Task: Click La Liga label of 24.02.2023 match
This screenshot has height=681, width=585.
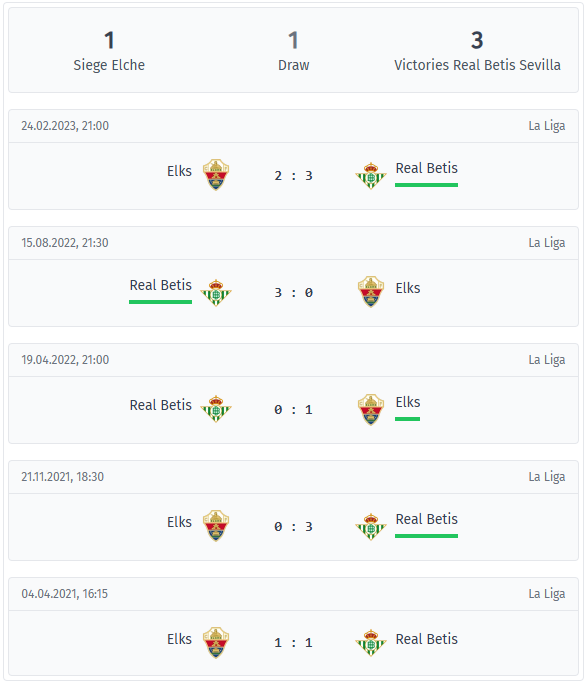Action: (547, 126)
